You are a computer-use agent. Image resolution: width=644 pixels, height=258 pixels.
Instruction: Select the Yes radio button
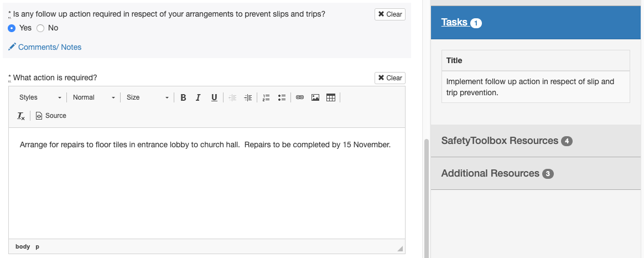(x=12, y=28)
